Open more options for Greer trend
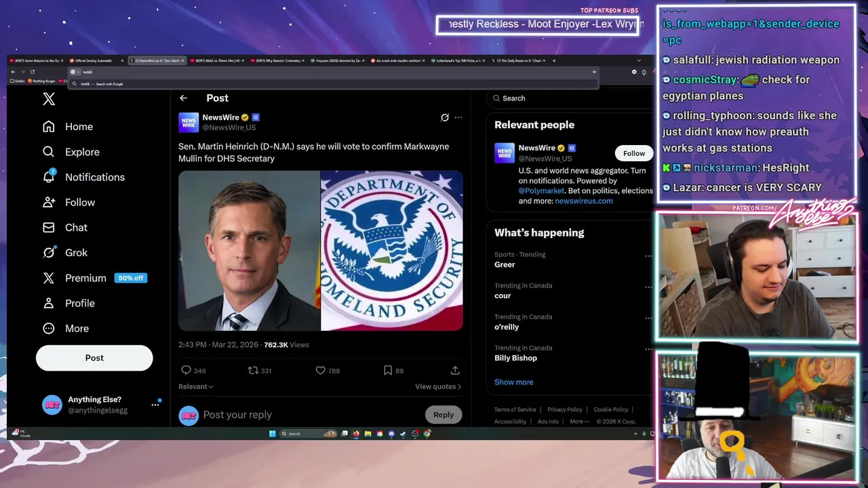868x488 pixels. pyautogui.click(x=648, y=256)
